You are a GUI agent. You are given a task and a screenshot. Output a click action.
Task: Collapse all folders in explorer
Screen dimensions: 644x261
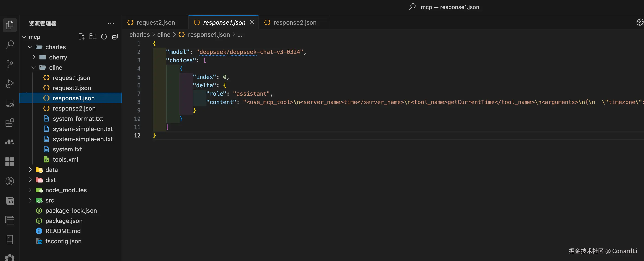(115, 37)
